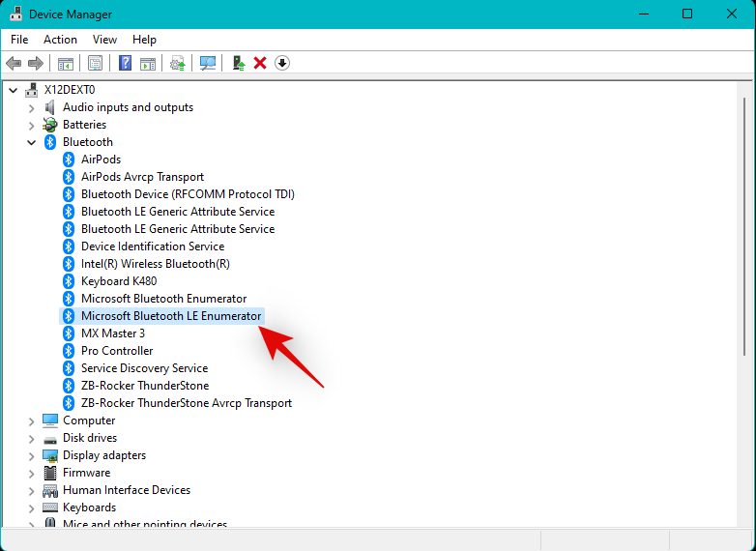
Task: Expand the Display adapters chevron
Action: [x=31, y=456]
